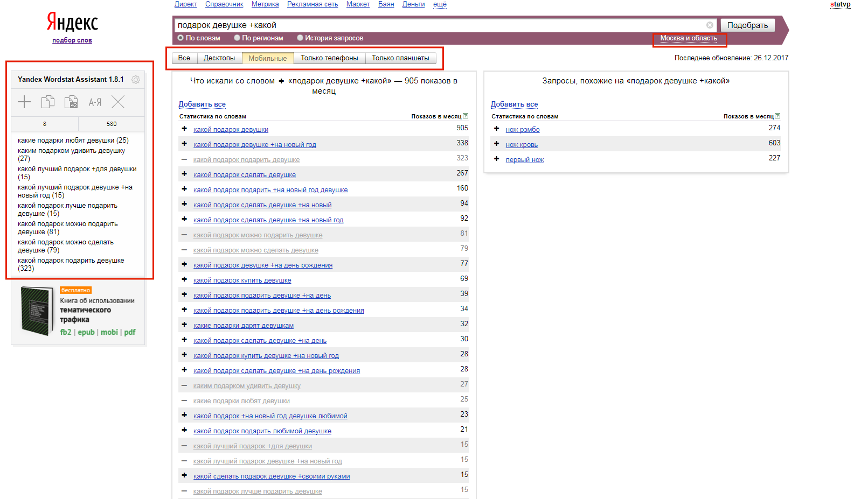Add 'первый нож' with its plus icon

pos(497,159)
